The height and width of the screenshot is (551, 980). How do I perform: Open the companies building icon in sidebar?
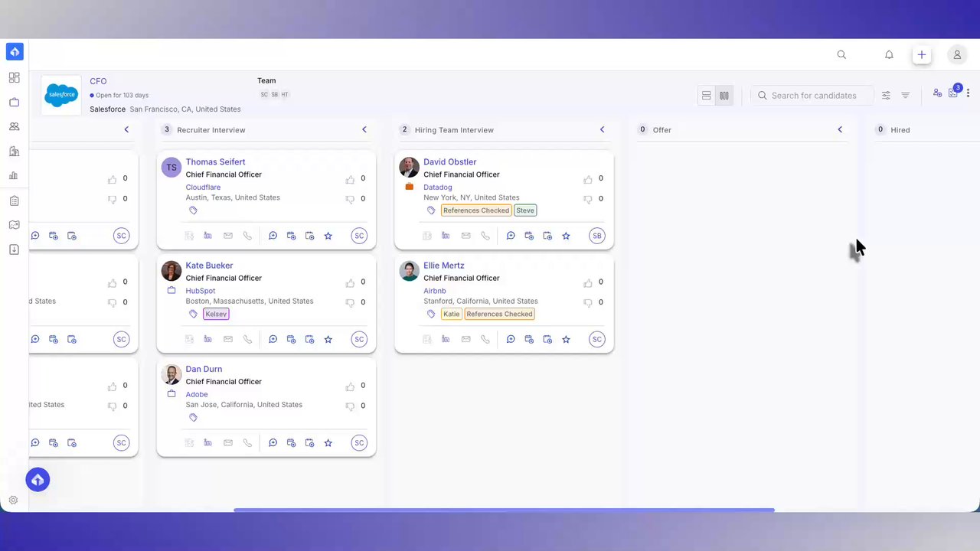coord(14,151)
